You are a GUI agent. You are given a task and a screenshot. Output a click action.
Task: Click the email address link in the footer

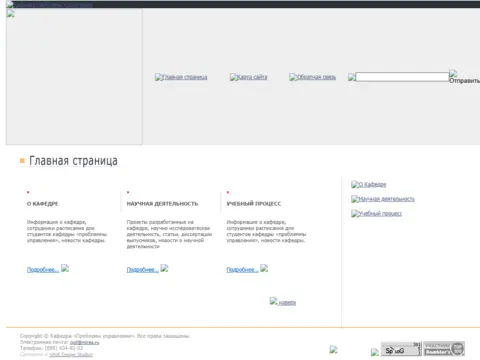click(x=84, y=342)
